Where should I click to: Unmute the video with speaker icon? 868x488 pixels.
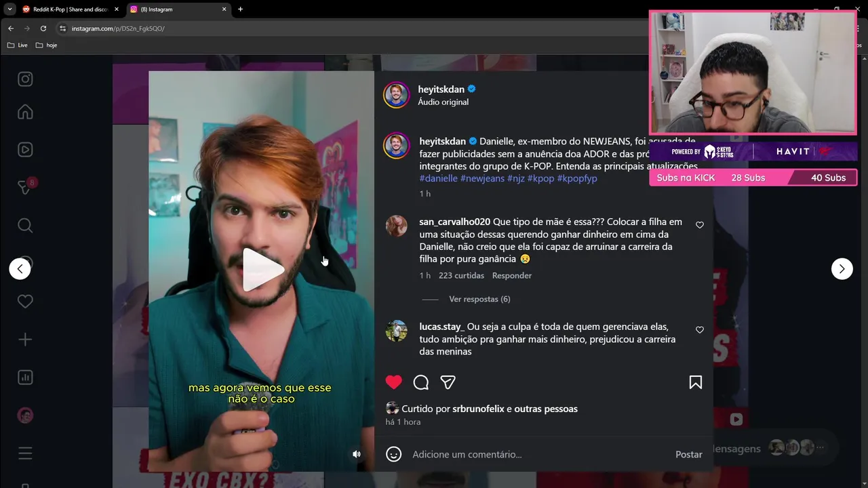[x=357, y=454]
